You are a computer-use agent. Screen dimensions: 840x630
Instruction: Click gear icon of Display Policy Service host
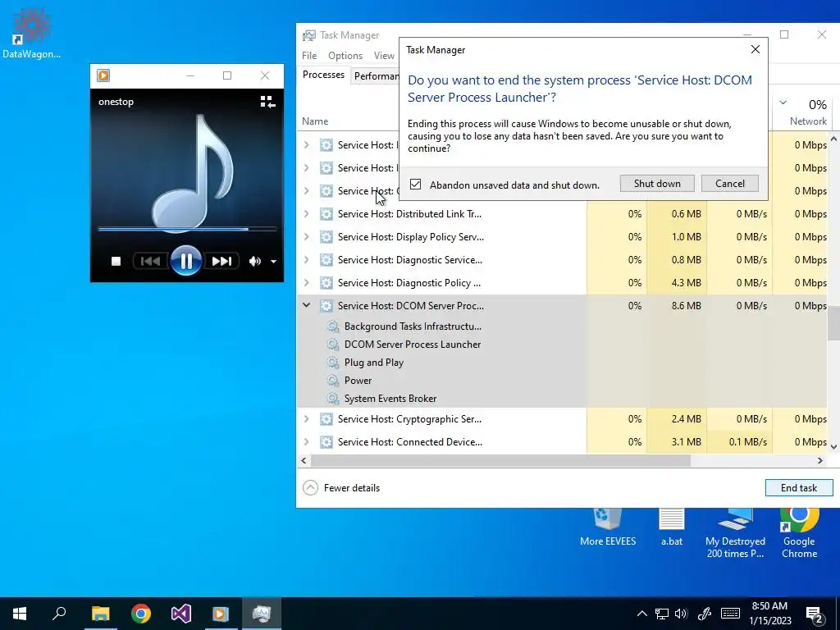(326, 237)
